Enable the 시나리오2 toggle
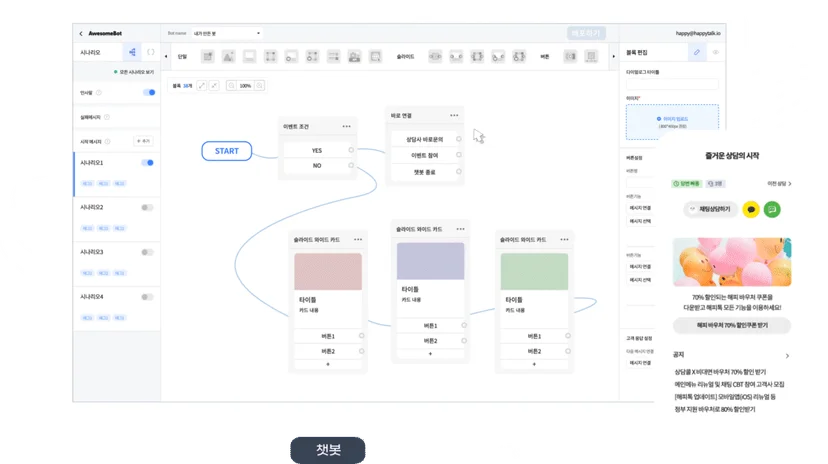The height and width of the screenshot is (464, 828). tap(147, 207)
